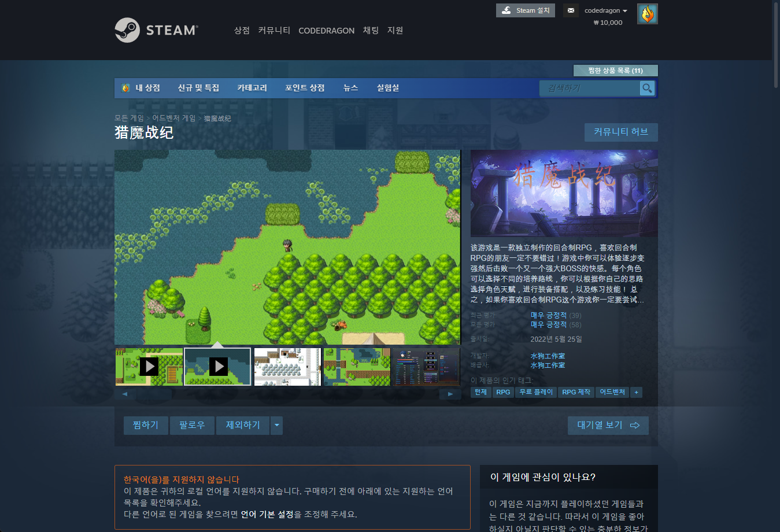780x532 pixels.
Task: Open the 지원 menu item
Action: pyautogui.click(x=395, y=30)
